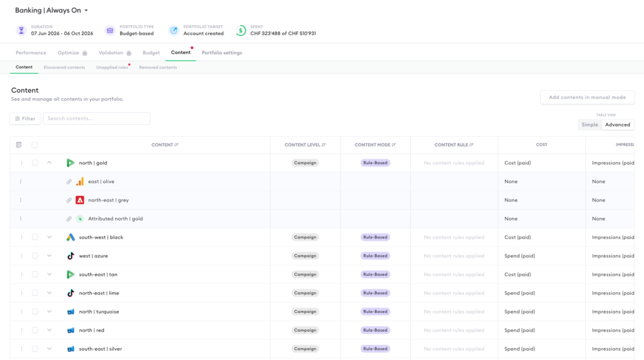
Task: Click Add contents in manual mode
Action: pos(587,98)
